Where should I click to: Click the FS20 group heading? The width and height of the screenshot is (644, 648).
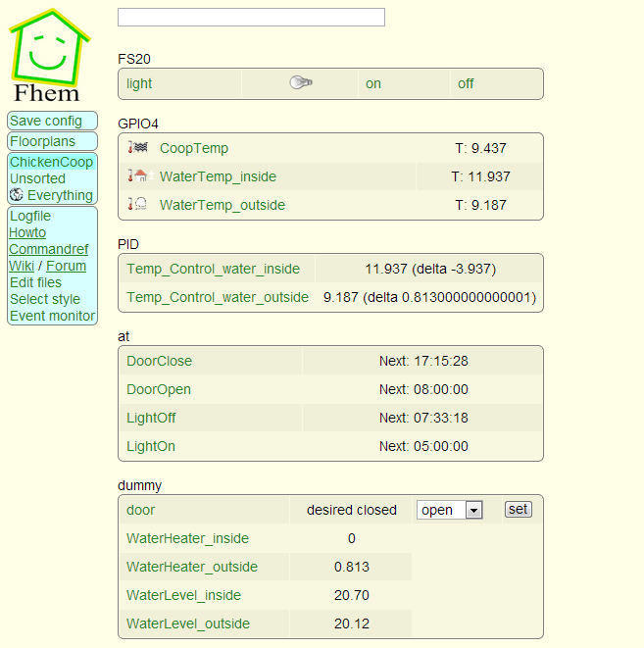click(x=134, y=59)
